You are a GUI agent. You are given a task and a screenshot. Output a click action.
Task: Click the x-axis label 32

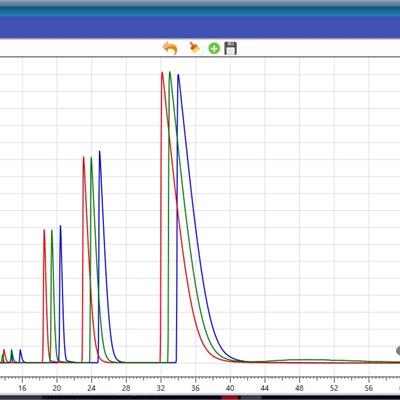[x=161, y=388]
